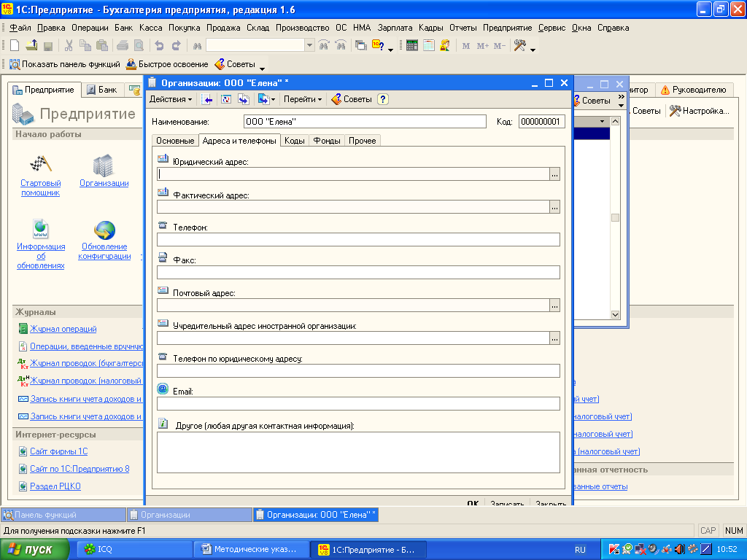Click the Настройка... button

700,111
